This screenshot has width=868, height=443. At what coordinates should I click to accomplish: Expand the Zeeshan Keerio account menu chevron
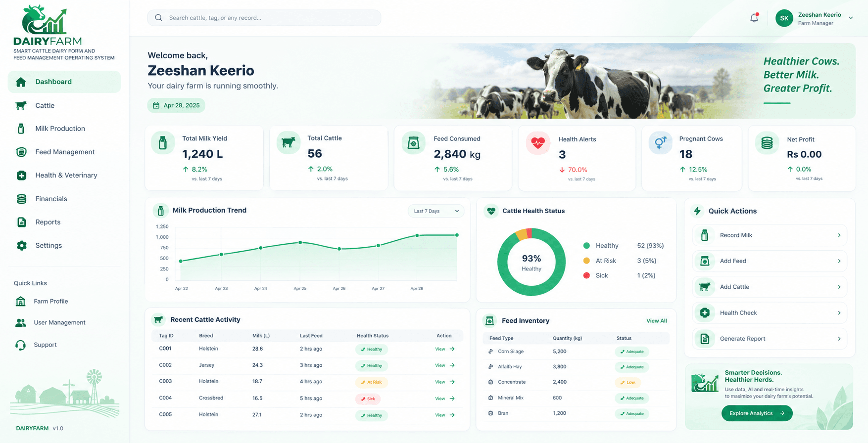[x=851, y=18]
